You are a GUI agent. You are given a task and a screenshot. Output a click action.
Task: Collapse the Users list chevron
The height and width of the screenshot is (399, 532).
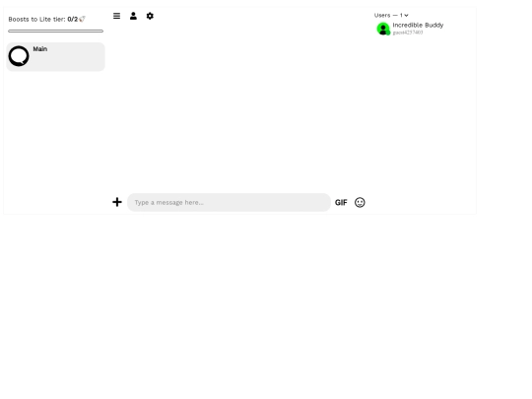[x=406, y=15]
